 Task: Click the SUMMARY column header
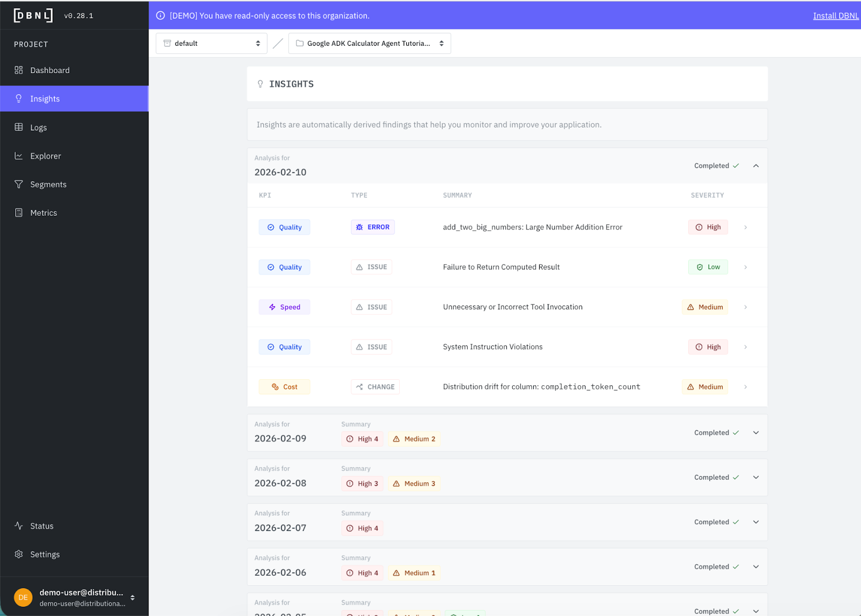pos(457,195)
